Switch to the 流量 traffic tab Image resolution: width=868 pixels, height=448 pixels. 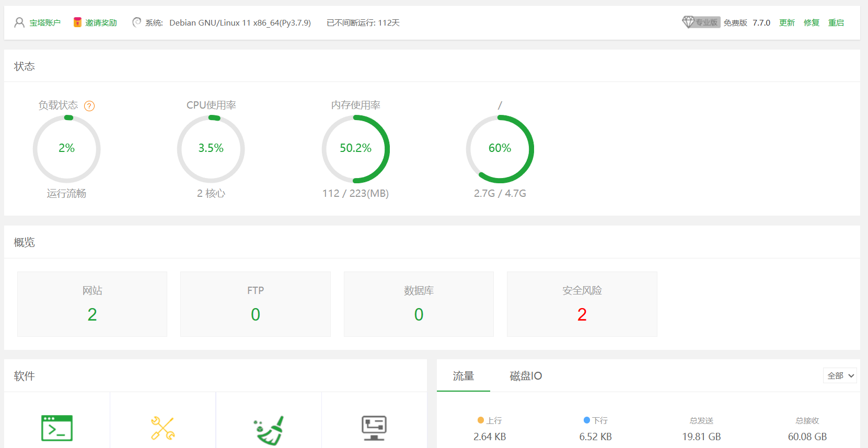coord(463,376)
